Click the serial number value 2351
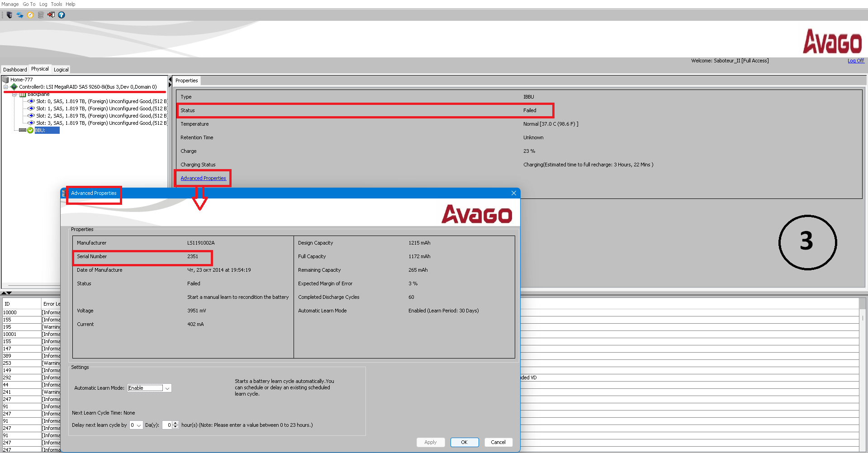 pos(193,256)
